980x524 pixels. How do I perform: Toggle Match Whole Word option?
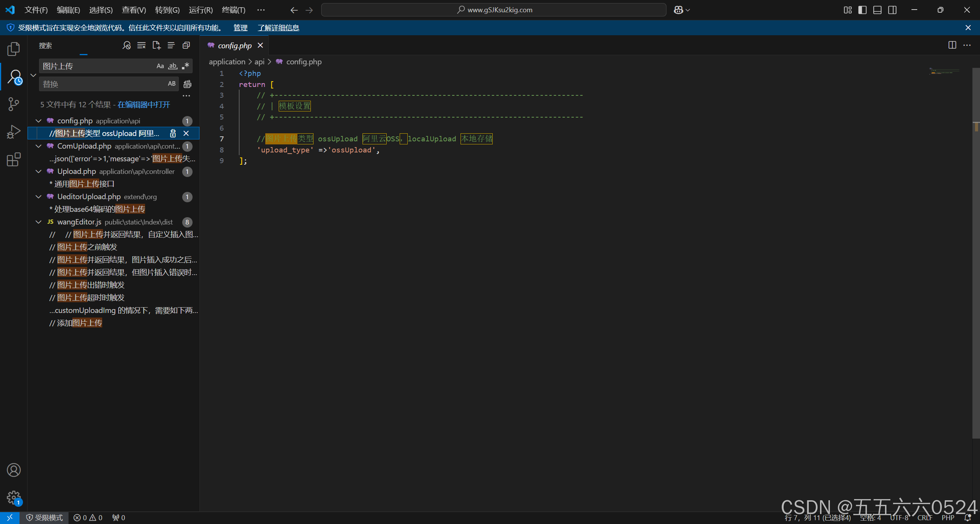tap(173, 66)
